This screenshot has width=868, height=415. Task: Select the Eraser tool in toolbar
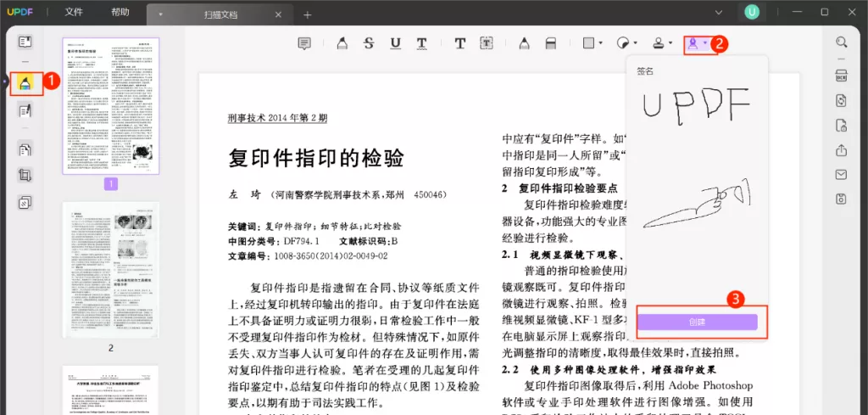click(x=550, y=42)
